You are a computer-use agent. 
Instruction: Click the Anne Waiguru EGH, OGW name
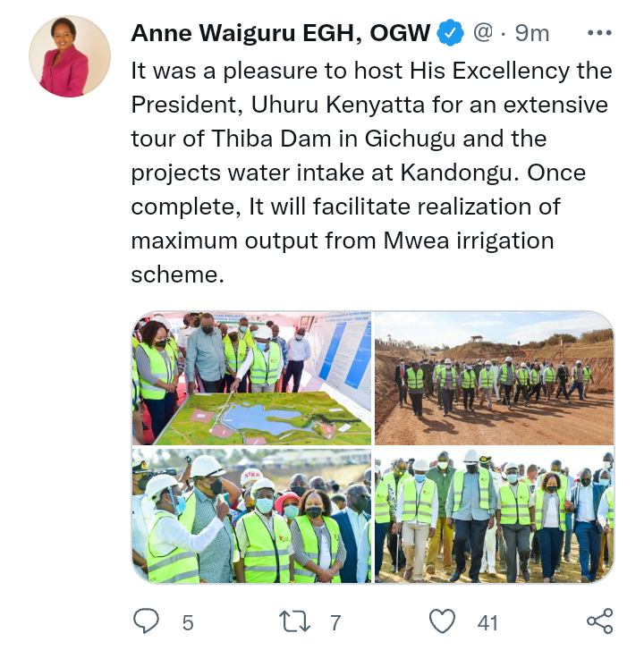[280, 33]
